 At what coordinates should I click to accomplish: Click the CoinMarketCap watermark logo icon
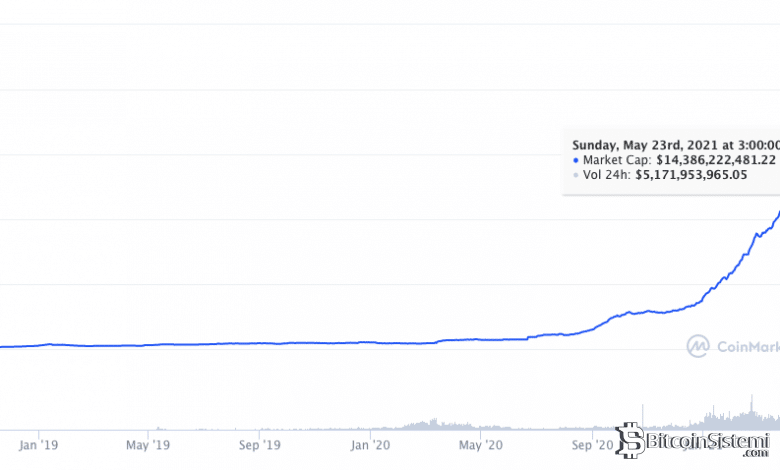pyautogui.click(x=698, y=346)
